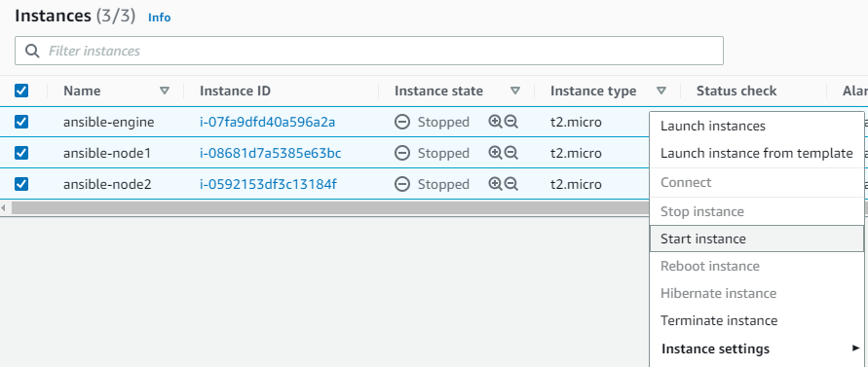Deselect the ansible-engine row checkbox

21,122
